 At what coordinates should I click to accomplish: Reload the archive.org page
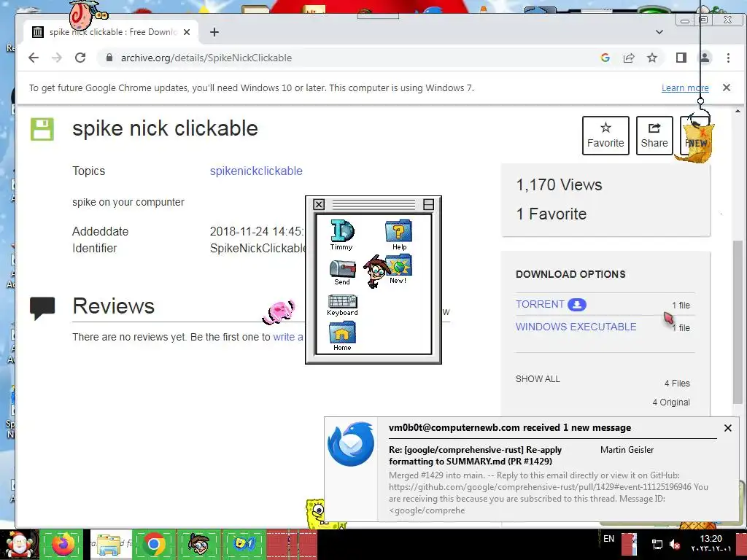point(80,58)
